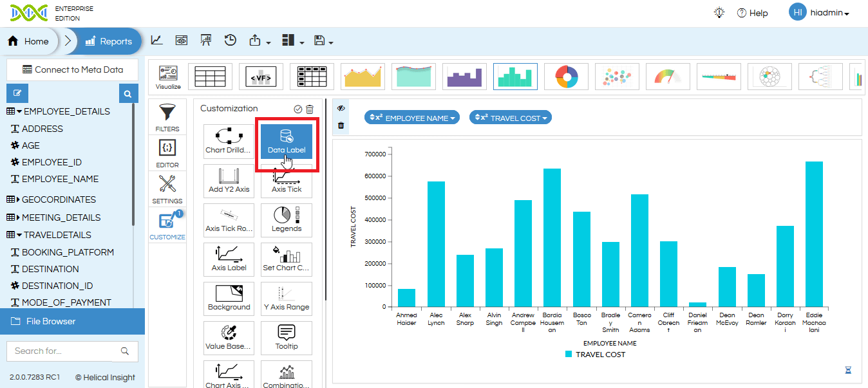Open the Chart Drilldown customization tile
The height and width of the screenshot is (388, 868).
[229, 142]
